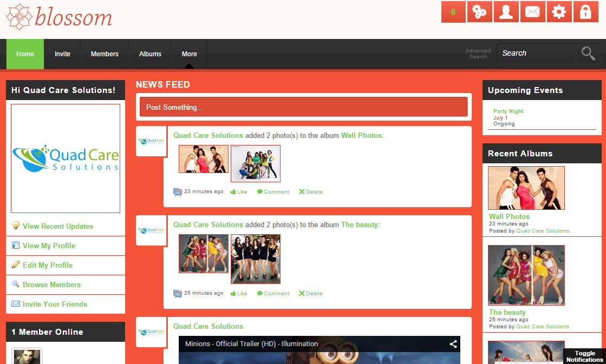Open Edit My Profile link
The width and height of the screenshot is (606, 364).
pos(48,265)
